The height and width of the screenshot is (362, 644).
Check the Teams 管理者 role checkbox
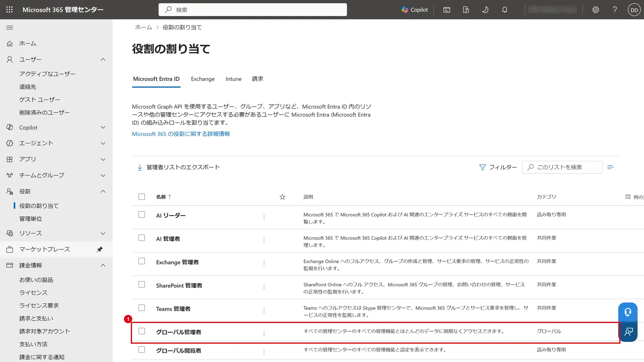pyautogui.click(x=142, y=308)
